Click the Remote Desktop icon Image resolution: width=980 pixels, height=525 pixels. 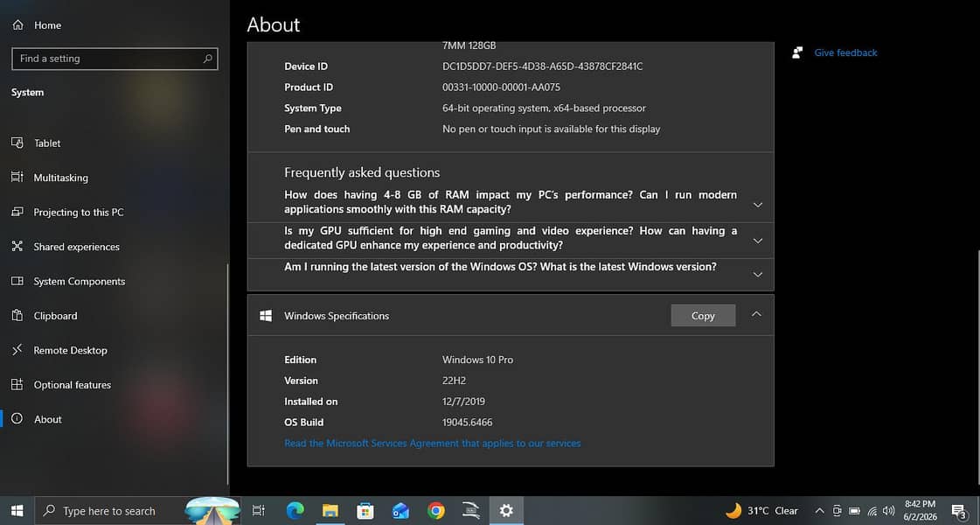(x=17, y=350)
